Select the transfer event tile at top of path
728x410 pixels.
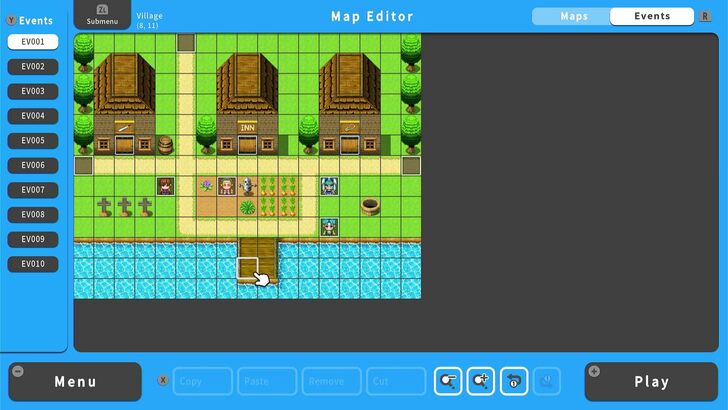click(186, 43)
